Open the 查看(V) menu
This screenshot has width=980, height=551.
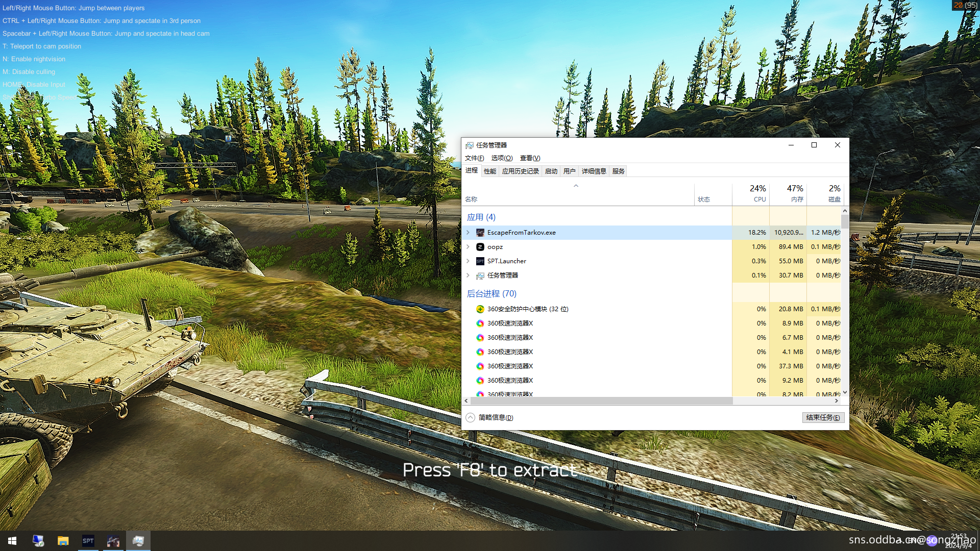pyautogui.click(x=530, y=158)
